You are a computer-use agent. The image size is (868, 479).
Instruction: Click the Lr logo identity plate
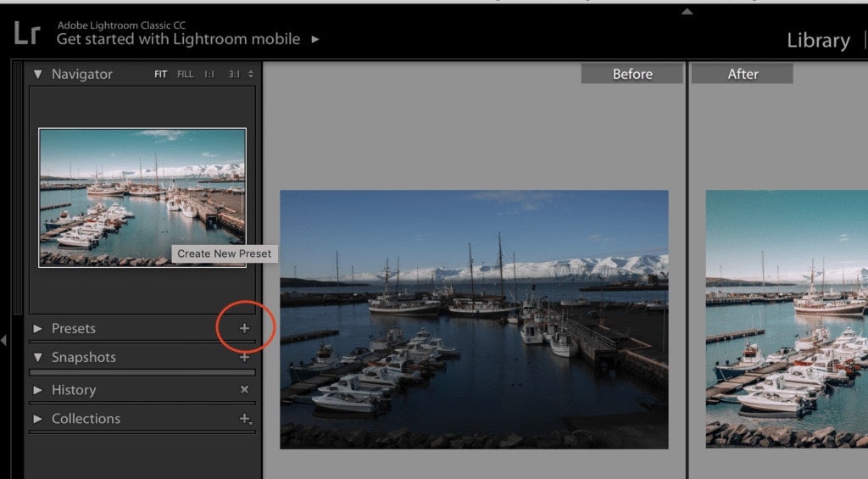pos(27,33)
